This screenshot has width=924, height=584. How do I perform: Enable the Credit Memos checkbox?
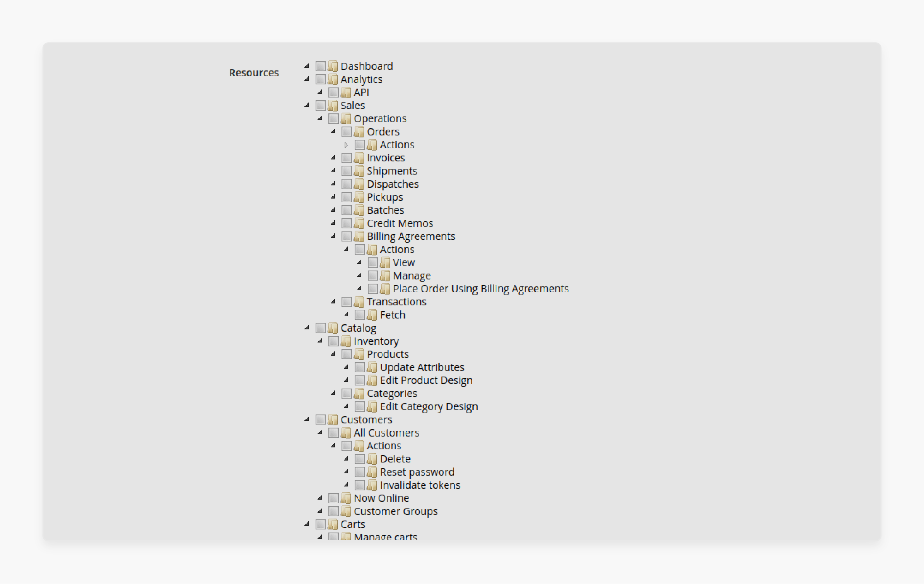346,223
